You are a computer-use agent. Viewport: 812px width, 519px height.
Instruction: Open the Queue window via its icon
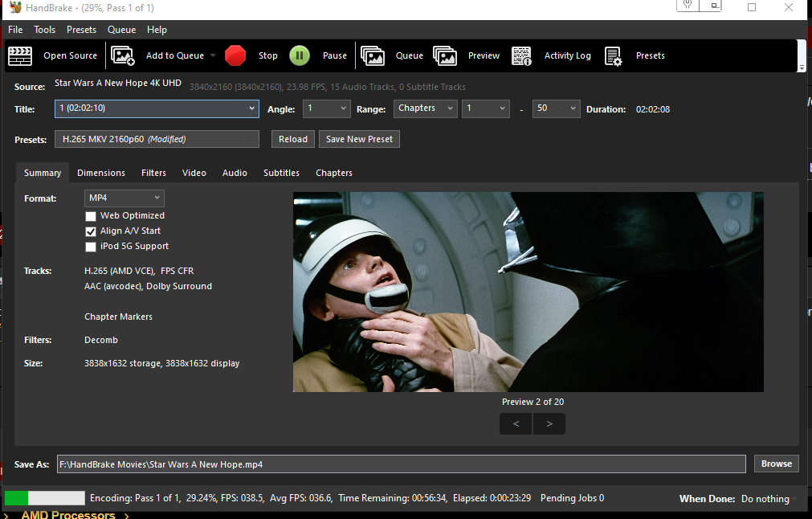[x=373, y=55]
